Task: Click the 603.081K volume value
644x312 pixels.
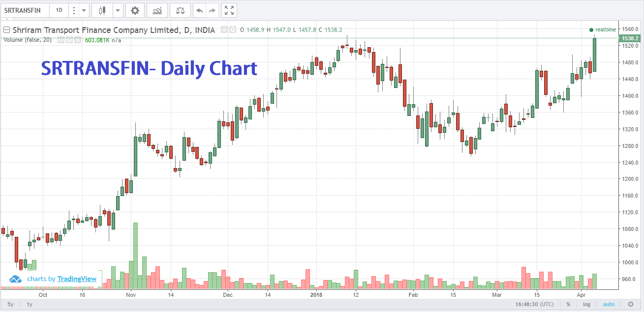Action: [x=97, y=40]
